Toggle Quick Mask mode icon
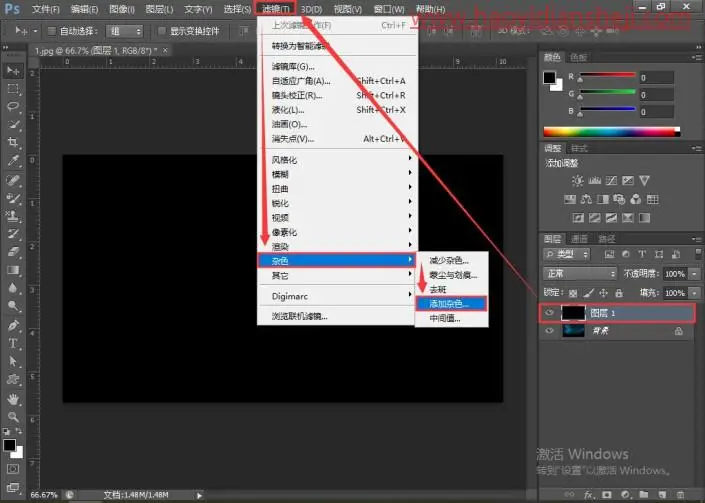 click(x=13, y=469)
